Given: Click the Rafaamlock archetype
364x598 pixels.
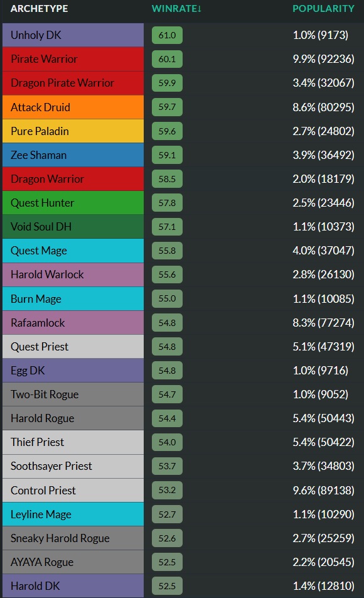Looking at the screenshot, I should coord(73,323).
